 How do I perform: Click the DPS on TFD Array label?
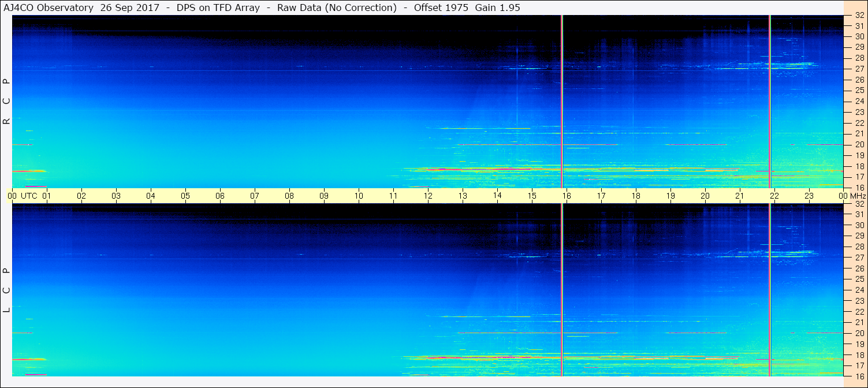(x=217, y=8)
